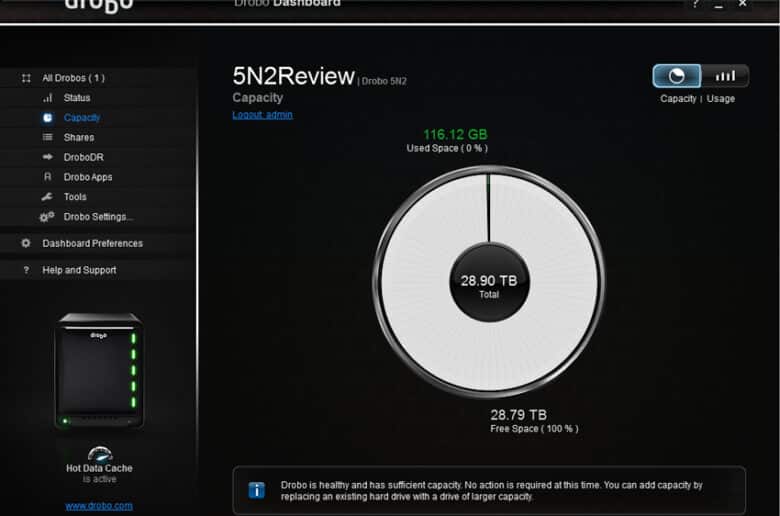
Task: Click the All Drobos grid icon
Action: (26, 78)
